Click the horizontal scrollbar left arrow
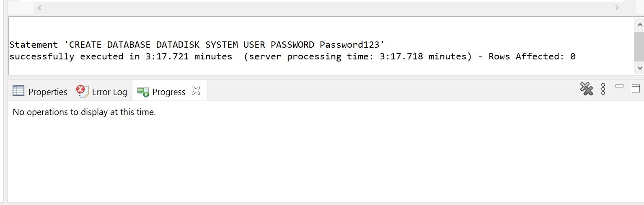The image size is (644, 205). point(40,8)
